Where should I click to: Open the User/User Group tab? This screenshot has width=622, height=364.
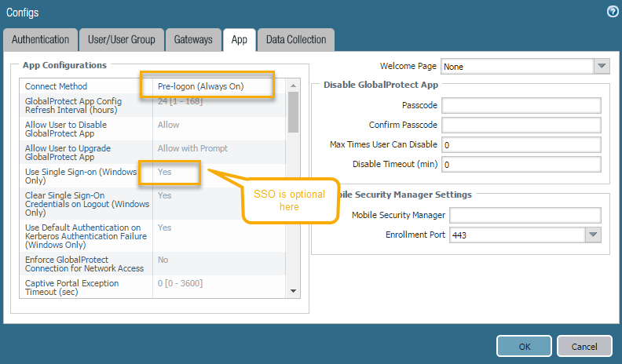point(122,39)
